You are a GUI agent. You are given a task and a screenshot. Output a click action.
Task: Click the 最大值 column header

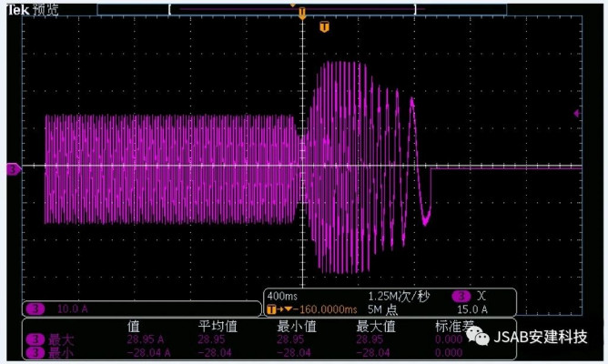tap(375, 326)
